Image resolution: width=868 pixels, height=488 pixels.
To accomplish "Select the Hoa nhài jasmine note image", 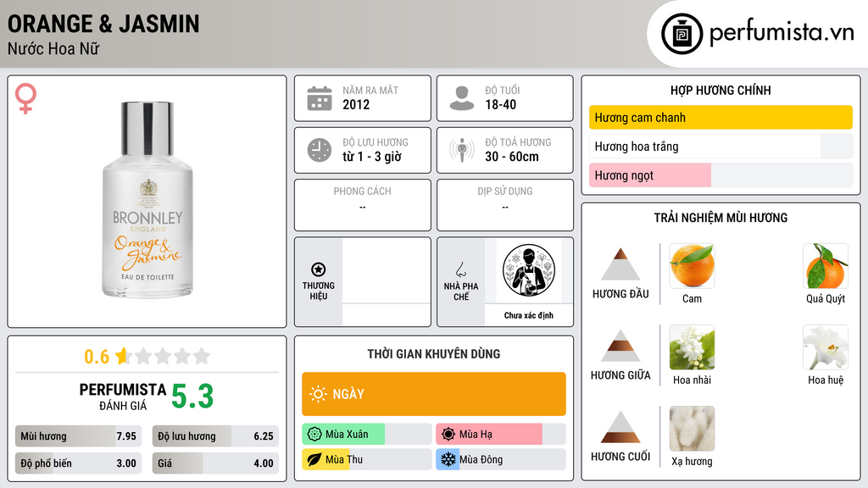I will pyautogui.click(x=692, y=347).
